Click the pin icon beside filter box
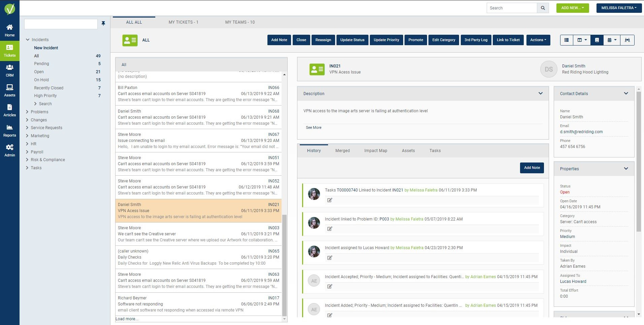This screenshot has height=325, width=644. (x=103, y=24)
